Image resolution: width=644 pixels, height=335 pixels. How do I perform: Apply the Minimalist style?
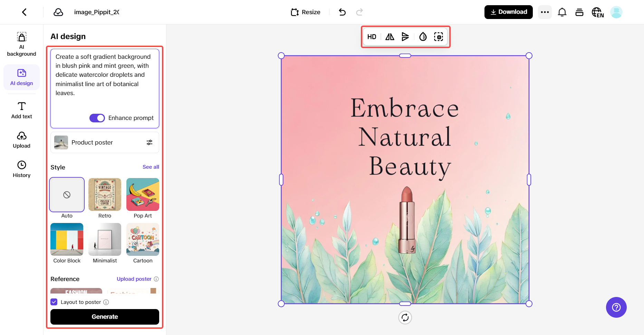pyautogui.click(x=105, y=240)
